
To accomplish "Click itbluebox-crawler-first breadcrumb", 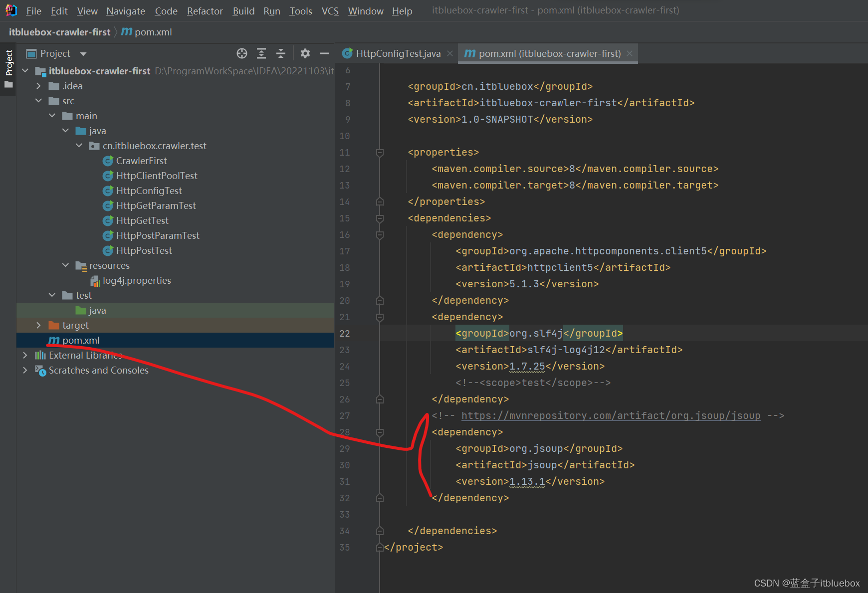I will (59, 32).
